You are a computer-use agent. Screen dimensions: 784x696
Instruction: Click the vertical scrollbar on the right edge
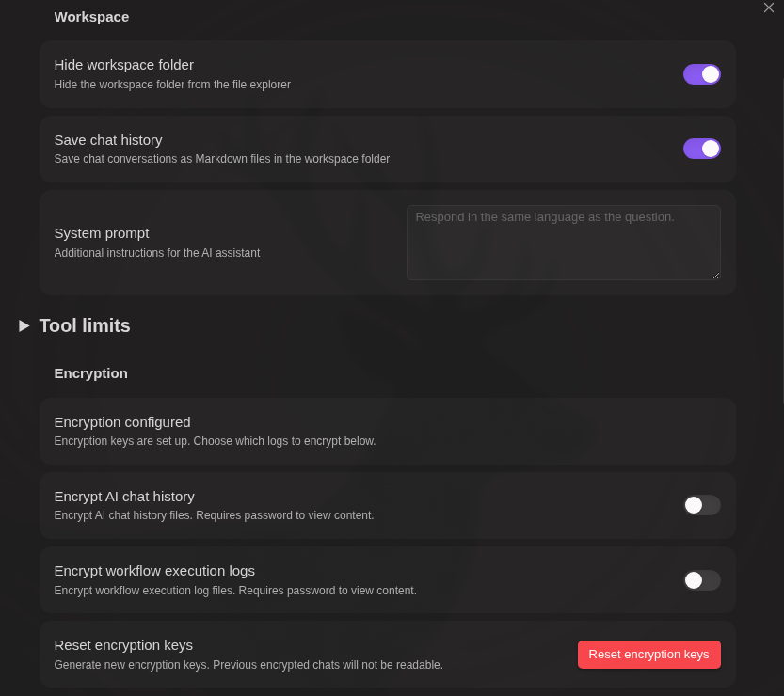click(783, 240)
